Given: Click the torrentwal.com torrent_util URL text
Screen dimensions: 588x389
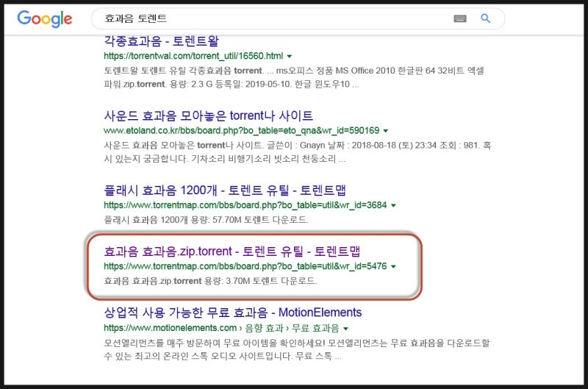Looking at the screenshot, I should pos(193,56).
